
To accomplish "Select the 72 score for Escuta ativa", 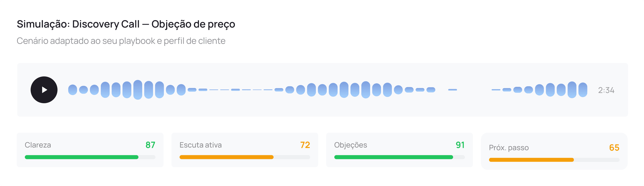I will [x=305, y=145].
